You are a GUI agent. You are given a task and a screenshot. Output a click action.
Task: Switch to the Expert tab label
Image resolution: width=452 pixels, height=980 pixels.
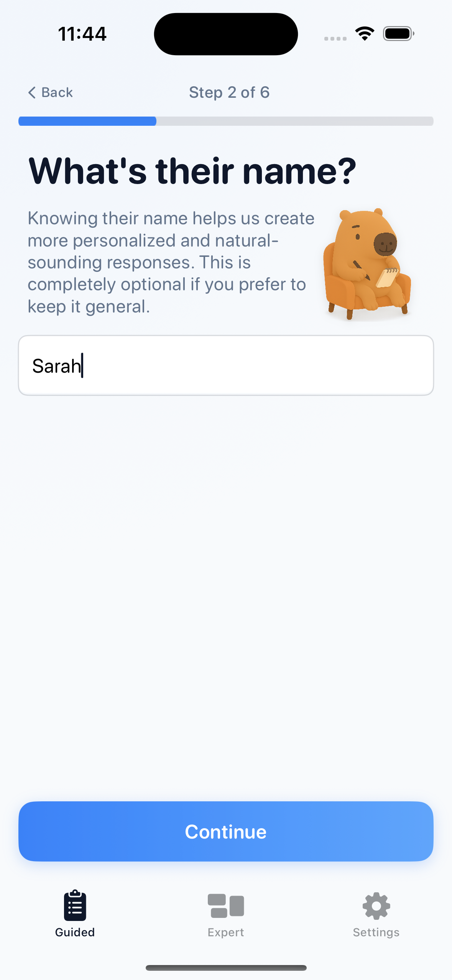(226, 932)
